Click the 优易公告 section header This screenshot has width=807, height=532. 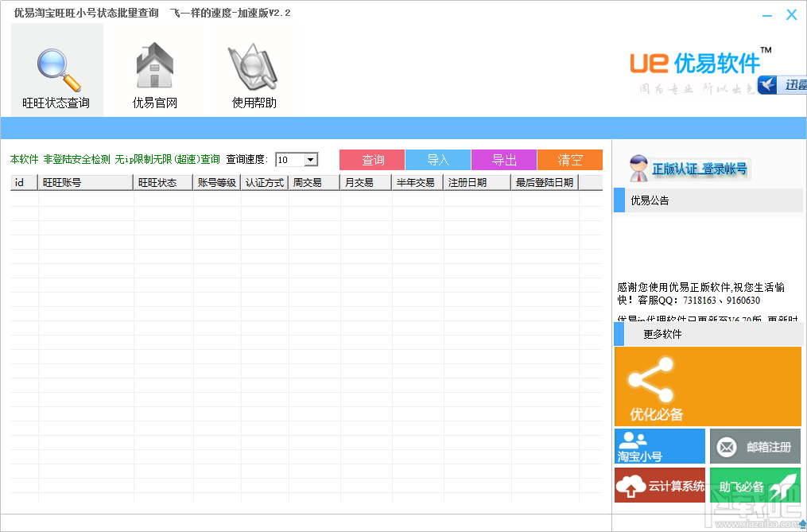pyautogui.click(x=708, y=200)
